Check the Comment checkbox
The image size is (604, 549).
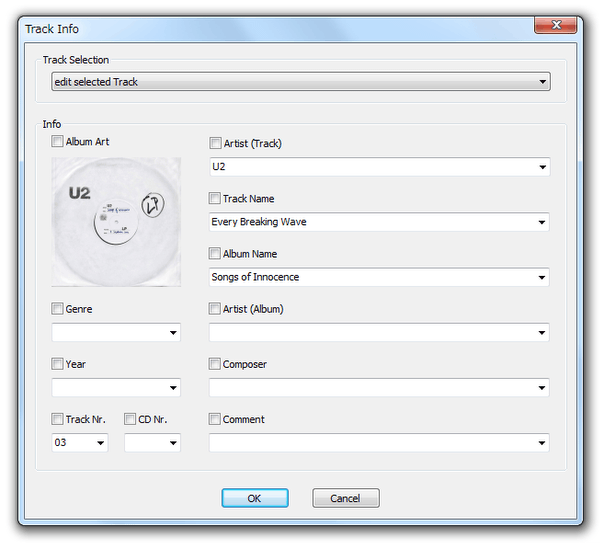(215, 420)
